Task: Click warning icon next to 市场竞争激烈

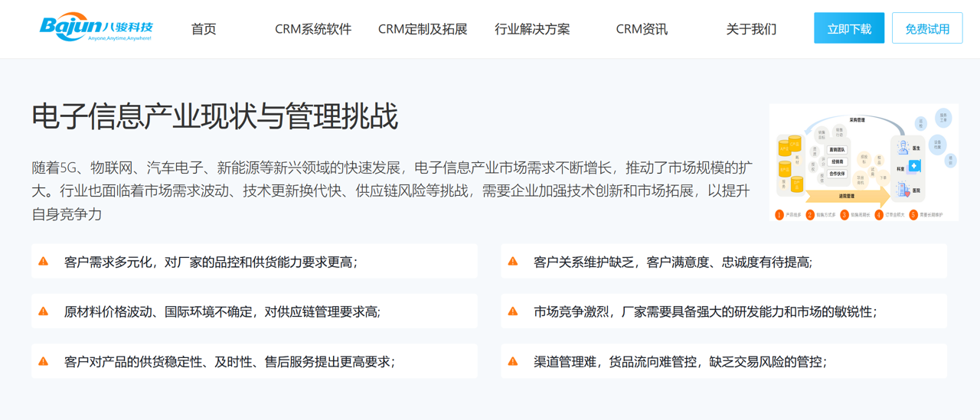Action: coord(513,311)
